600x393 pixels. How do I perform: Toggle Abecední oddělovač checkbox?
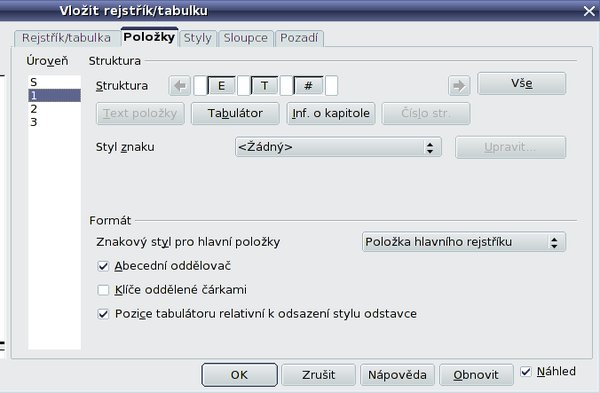pyautogui.click(x=103, y=266)
